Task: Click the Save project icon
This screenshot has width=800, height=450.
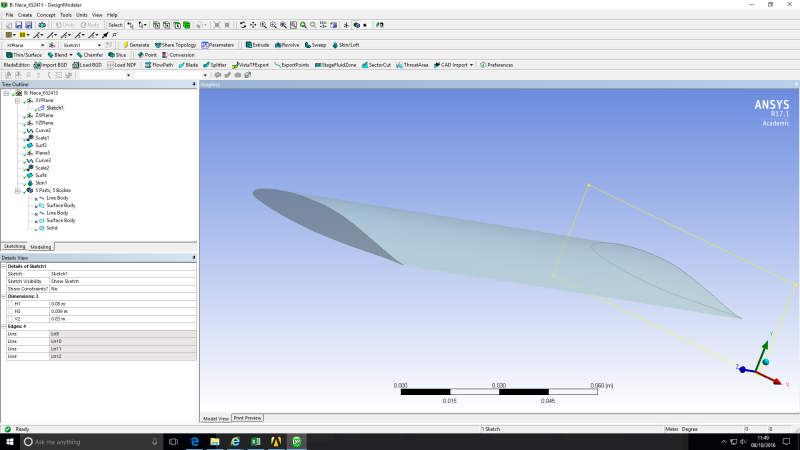Action: (18, 25)
